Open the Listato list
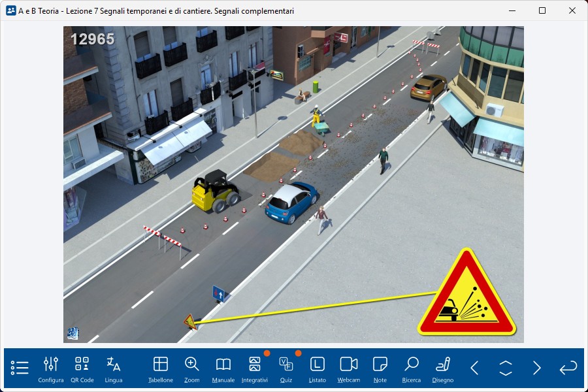588x392 pixels. (x=318, y=368)
